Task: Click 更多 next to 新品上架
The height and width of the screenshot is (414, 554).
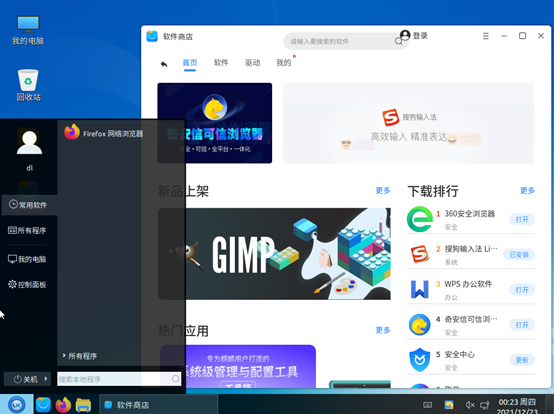Action: (383, 191)
